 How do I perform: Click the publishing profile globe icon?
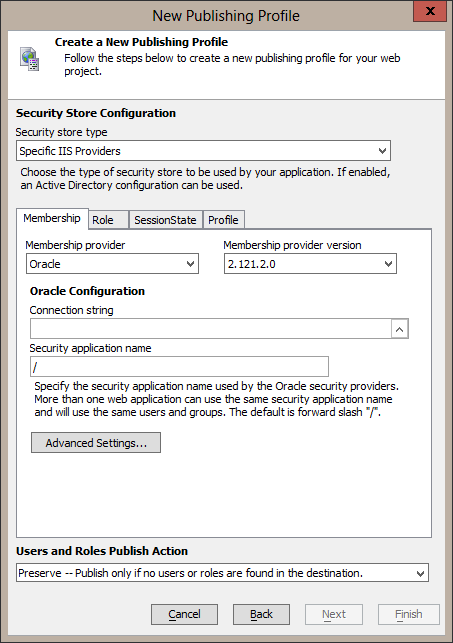pos(30,59)
